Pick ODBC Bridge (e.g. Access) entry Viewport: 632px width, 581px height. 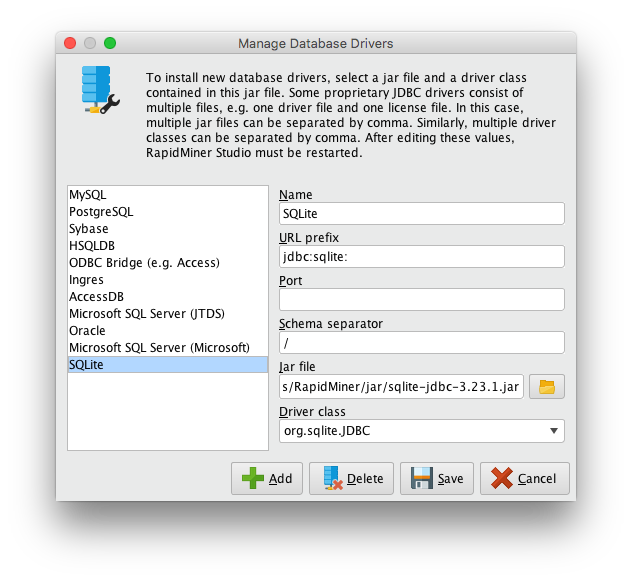pos(144,263)
